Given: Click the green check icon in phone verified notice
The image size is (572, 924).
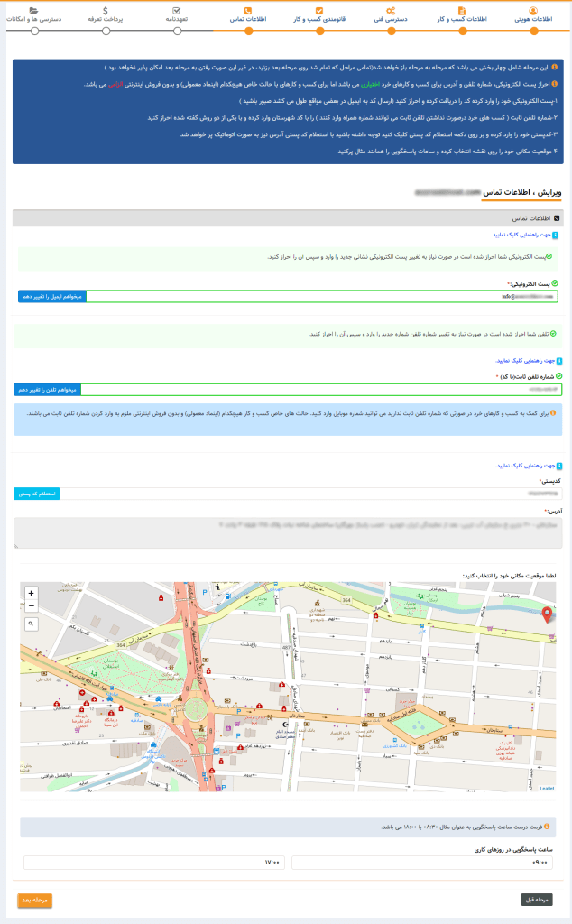Looking at the screenshot, I should (x=553, y=334).
